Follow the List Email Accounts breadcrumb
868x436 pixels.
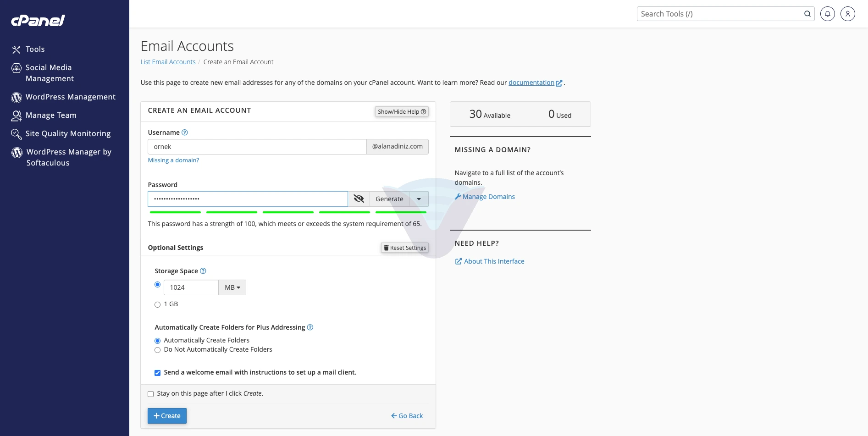tap(168, 62)
